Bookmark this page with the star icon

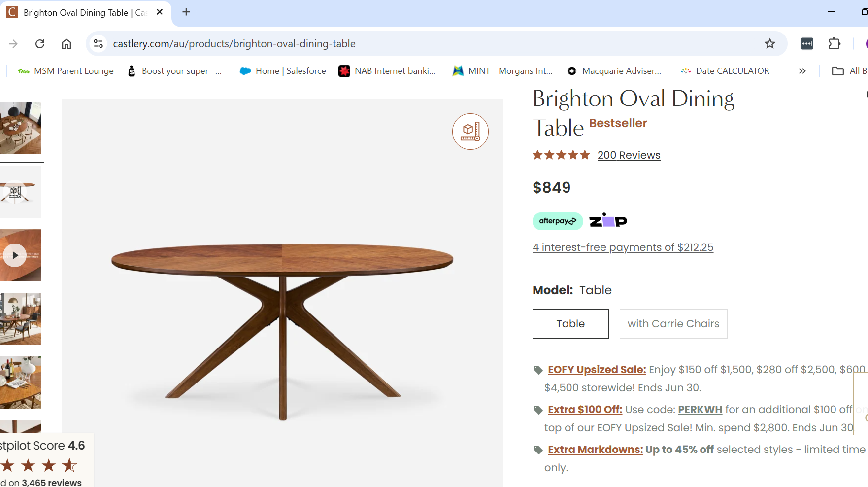coord(770,44)
